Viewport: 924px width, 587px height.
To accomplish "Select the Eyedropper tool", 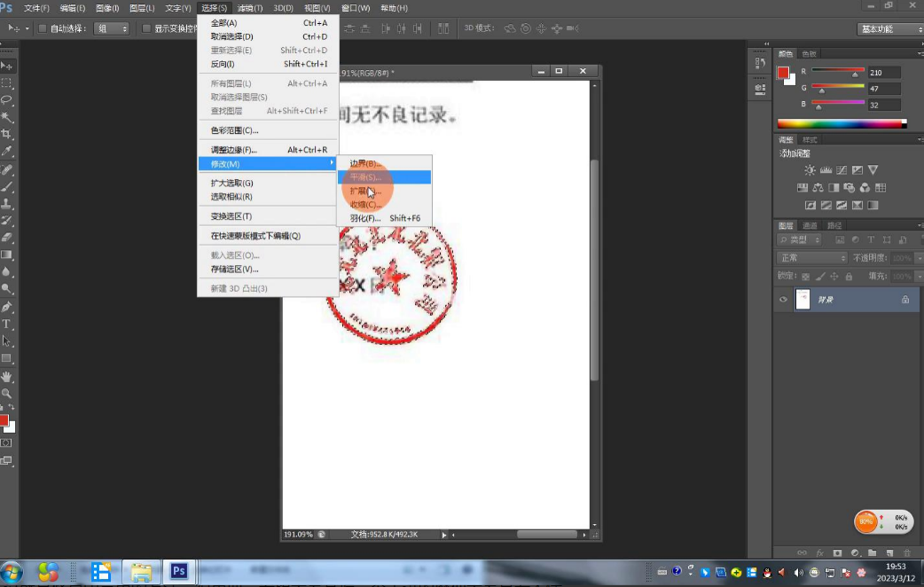I will pos(7,151).
